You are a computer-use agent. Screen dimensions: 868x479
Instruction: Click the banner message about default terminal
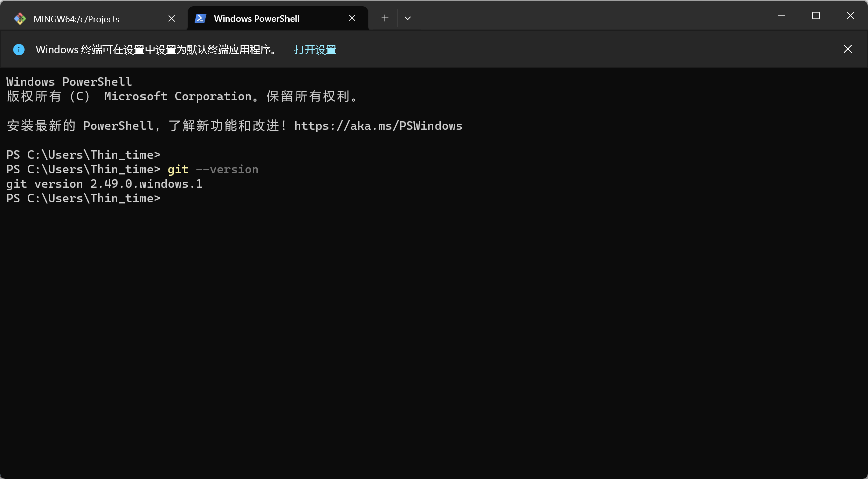tap(156, 50)
